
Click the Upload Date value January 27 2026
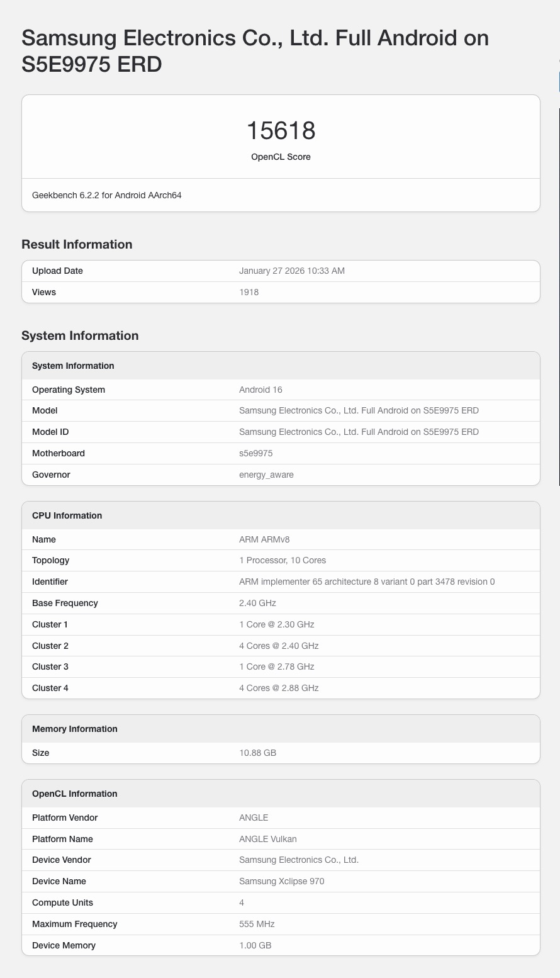point(292,271)
